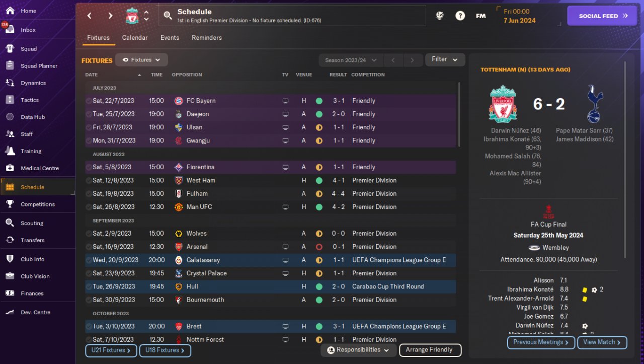This screenshot has height=364, width=644.
Task: Switch to the Reminders tab
Action: (207, 38)
